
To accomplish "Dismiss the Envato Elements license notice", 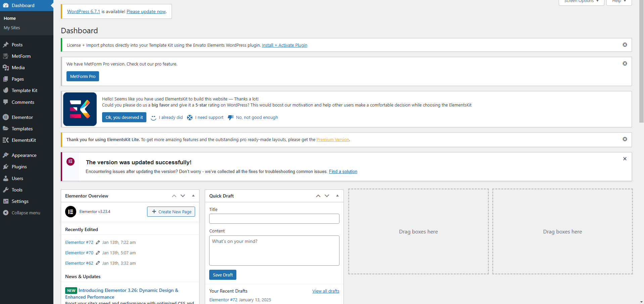I will pyautogui.click(x=625, y=45).
